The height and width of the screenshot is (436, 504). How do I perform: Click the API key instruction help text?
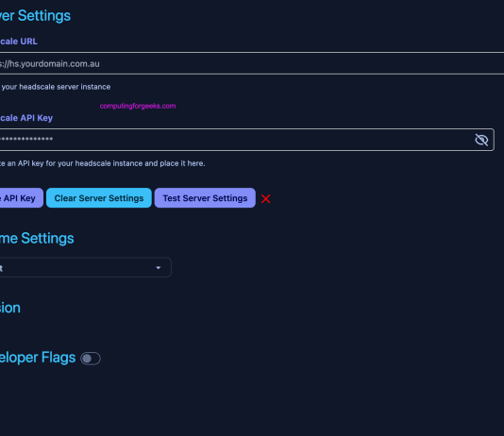click(103, 163)
